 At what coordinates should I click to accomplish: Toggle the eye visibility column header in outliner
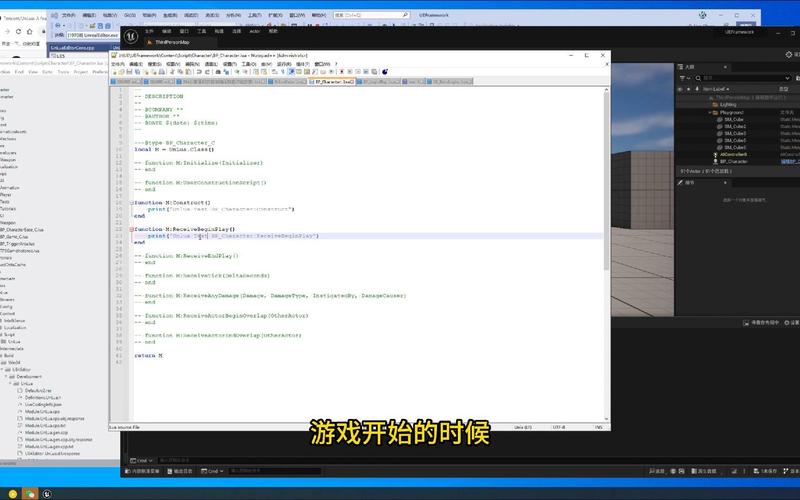click(680, 89)
